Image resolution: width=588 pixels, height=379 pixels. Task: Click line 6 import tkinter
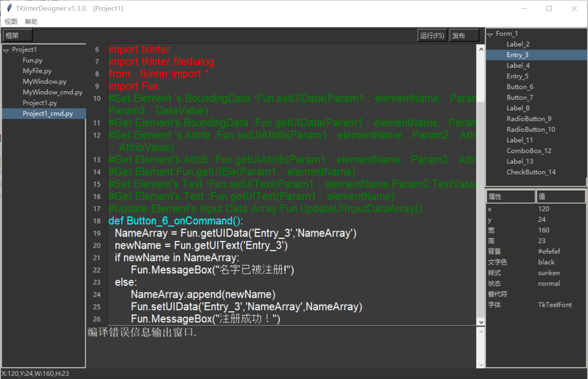tap(139, 49)
